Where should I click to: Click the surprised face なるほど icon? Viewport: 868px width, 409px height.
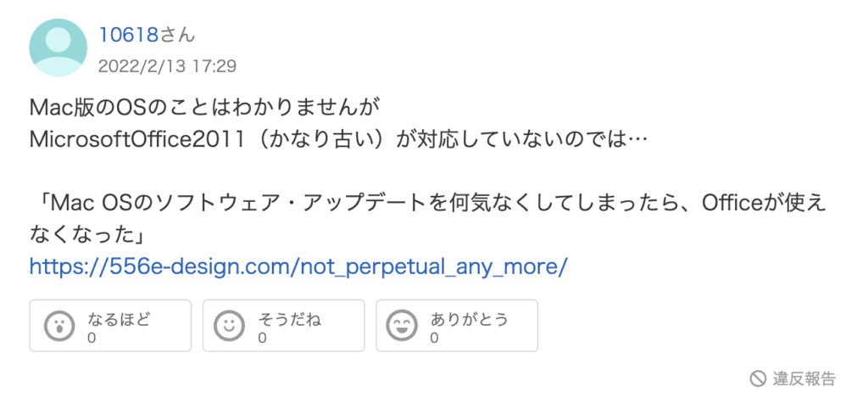pyautogui.click(x=59, y=325)
